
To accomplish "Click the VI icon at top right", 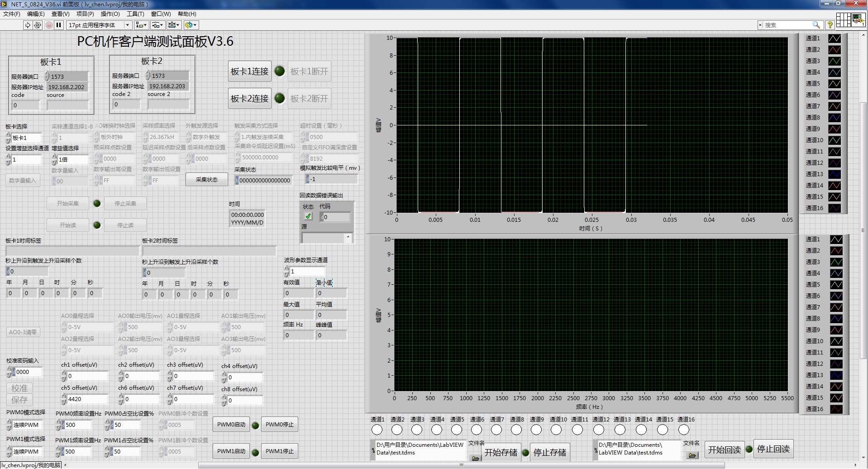I will pyautogui.click(x=858, y=20).
